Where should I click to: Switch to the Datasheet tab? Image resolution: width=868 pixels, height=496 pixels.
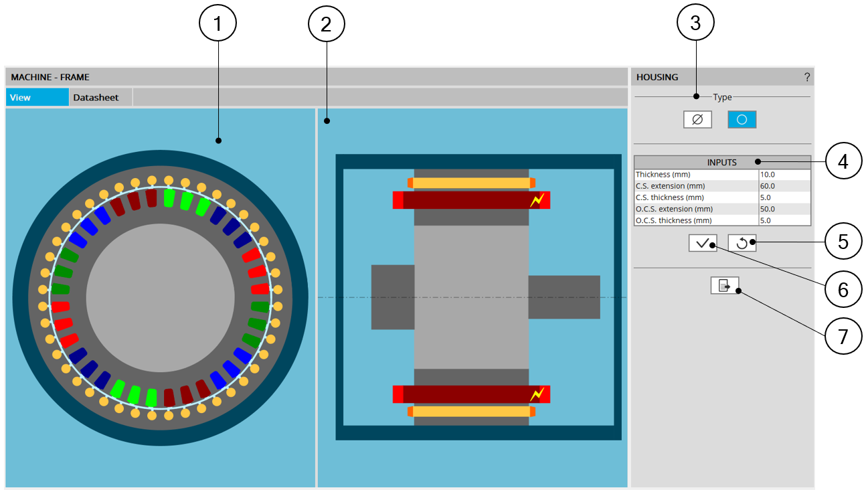click(x=96, y=98)
